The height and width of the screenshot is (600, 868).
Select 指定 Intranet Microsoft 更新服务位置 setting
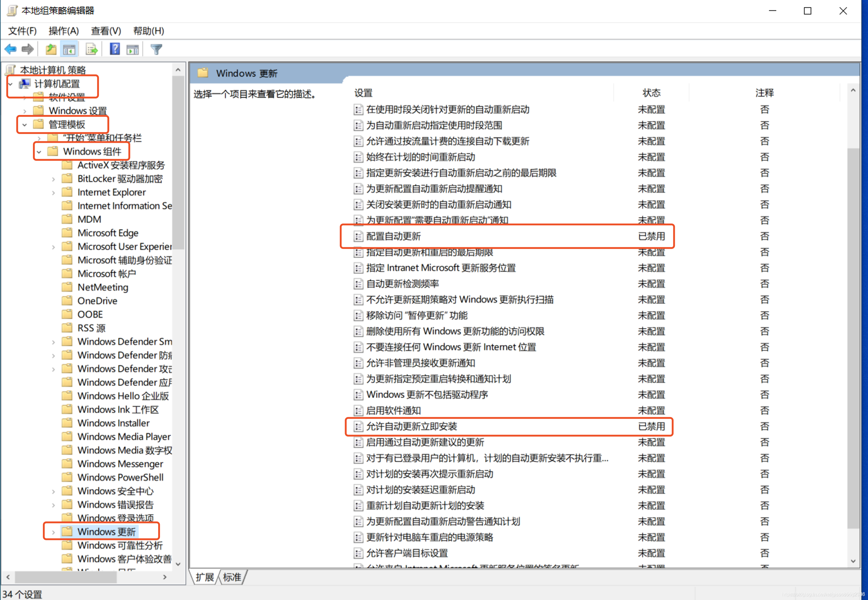(x=441, y=268)
